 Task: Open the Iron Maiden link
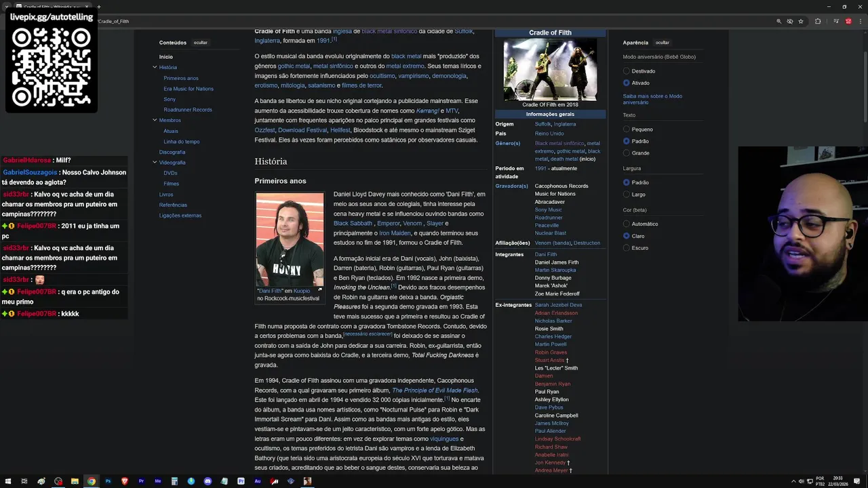pyautogui.click(x=395, y=233)
